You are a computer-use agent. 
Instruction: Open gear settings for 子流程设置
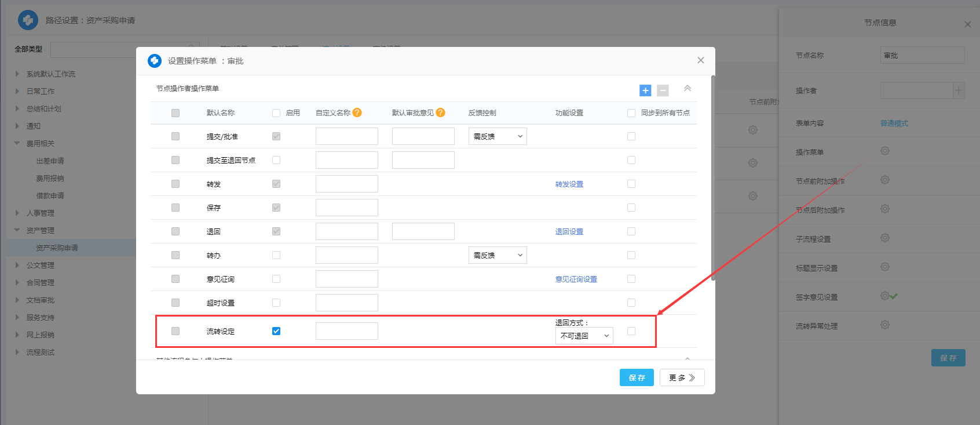[x=885, y=238]
